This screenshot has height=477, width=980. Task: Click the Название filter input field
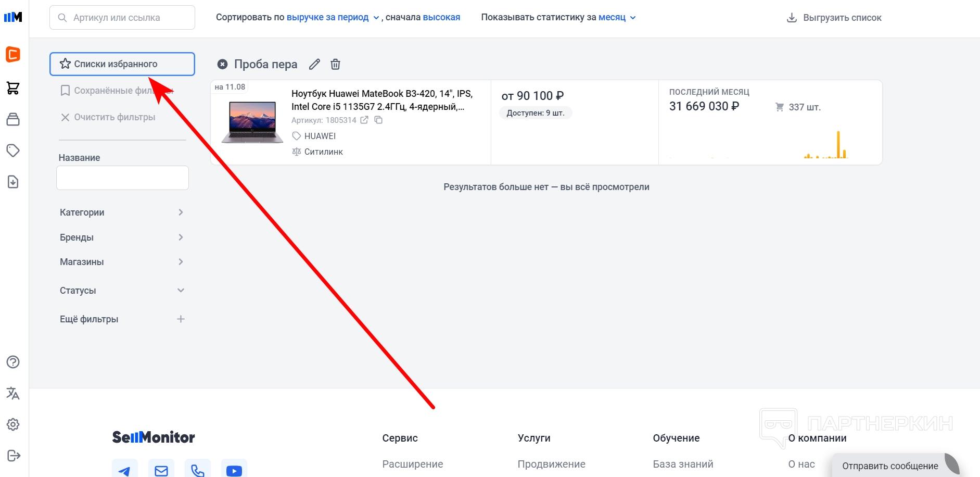(122, 178)
